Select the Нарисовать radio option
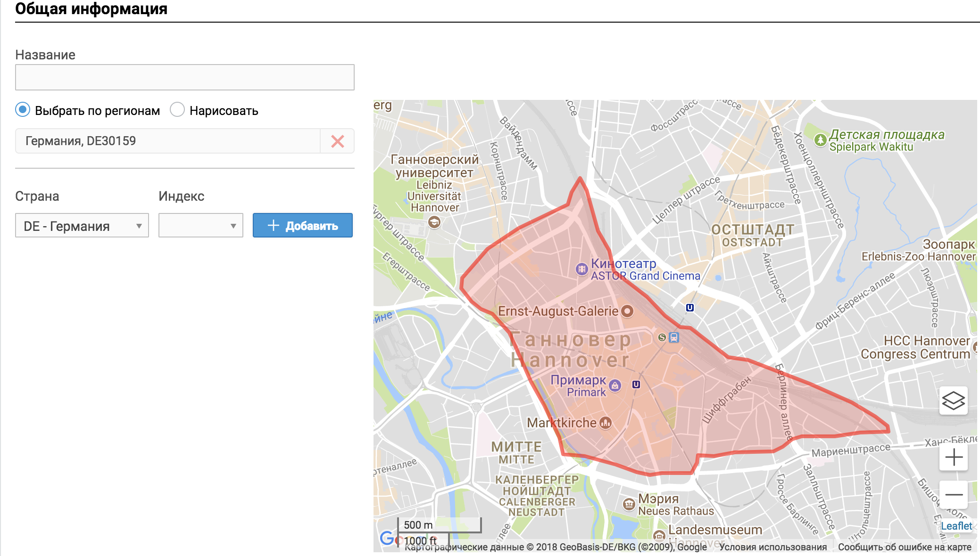The height and width of the screenshot is (556, 980). click(x=177, y=110)
